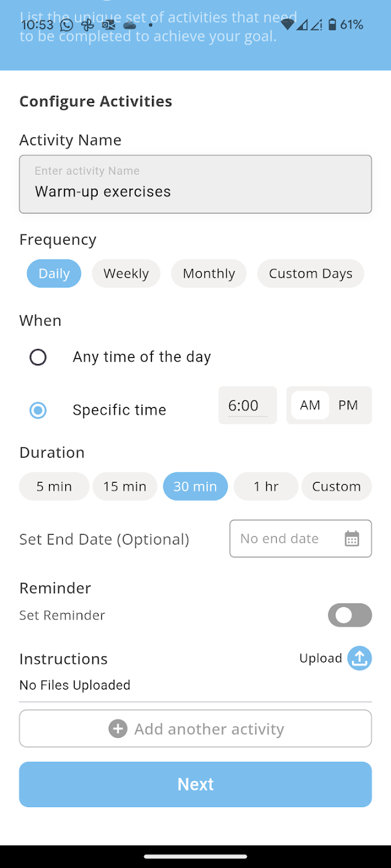The height and width of the screenshot is (868, 391).
Task: Tap the battery indicator in the status bar
Action: tap(334, 25)
